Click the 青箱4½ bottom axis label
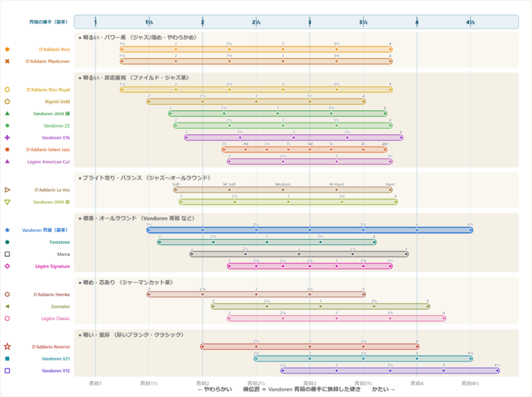532x397 pixels. tap(470, 383)
